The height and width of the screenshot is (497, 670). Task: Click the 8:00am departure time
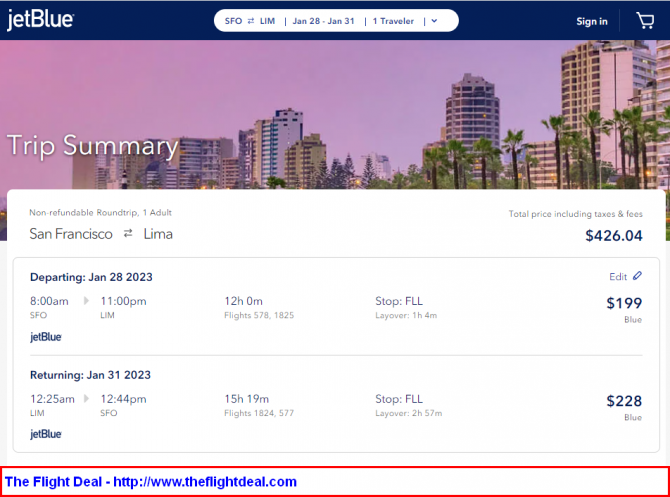click(x=49, y=301)
